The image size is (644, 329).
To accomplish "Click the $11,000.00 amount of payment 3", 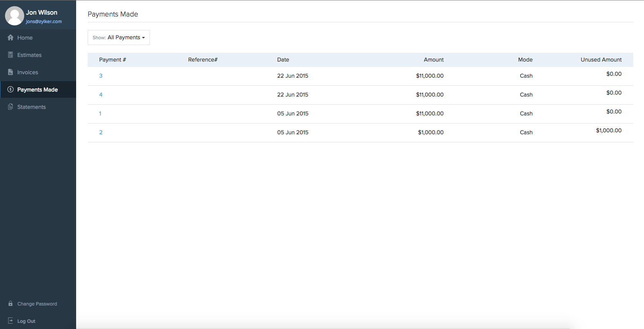I will pyautogui.click(x=430, y=76).
